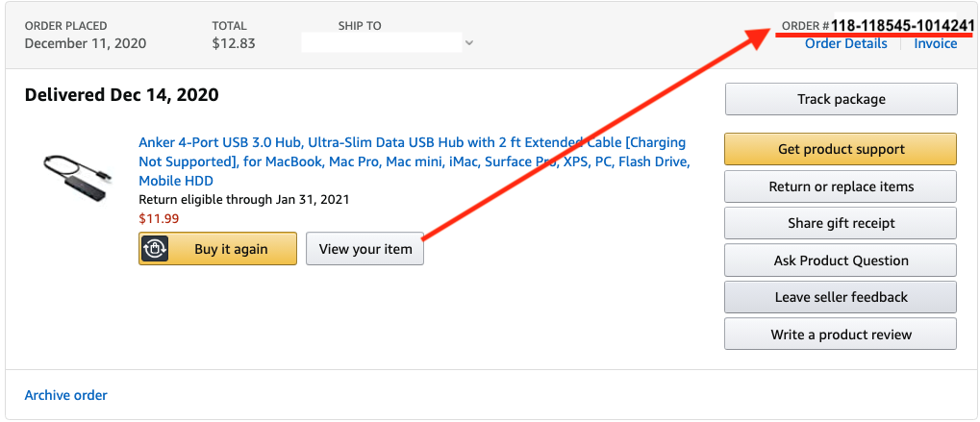
Task: Click the Track package button
Action: pos(841,99)
